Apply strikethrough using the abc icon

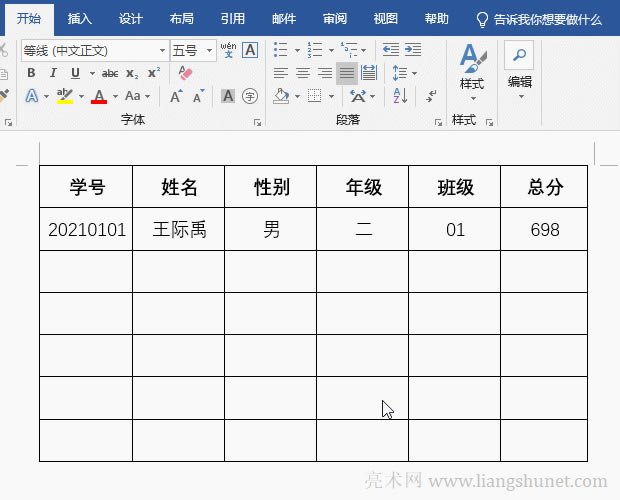(110, 73)
